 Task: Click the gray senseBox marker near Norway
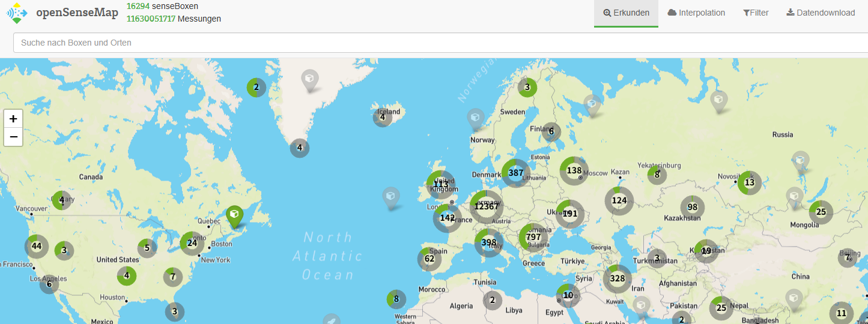coord(476,118)
